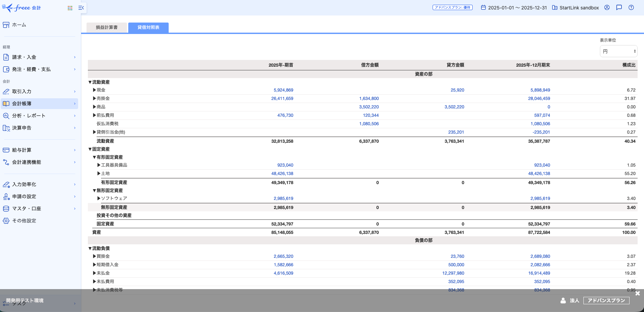
Task: Close the 開発用テスト環境 banner
Action: click(x=638, y=293)
